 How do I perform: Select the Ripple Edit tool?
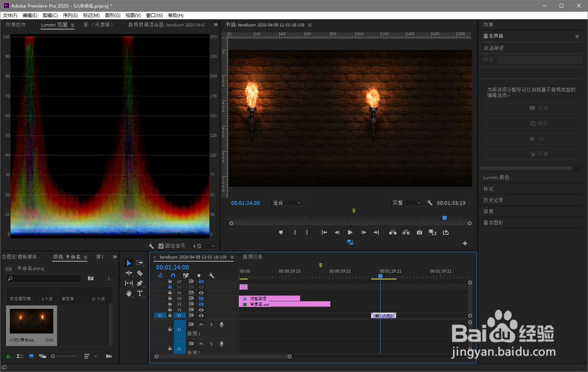(129, 273)
